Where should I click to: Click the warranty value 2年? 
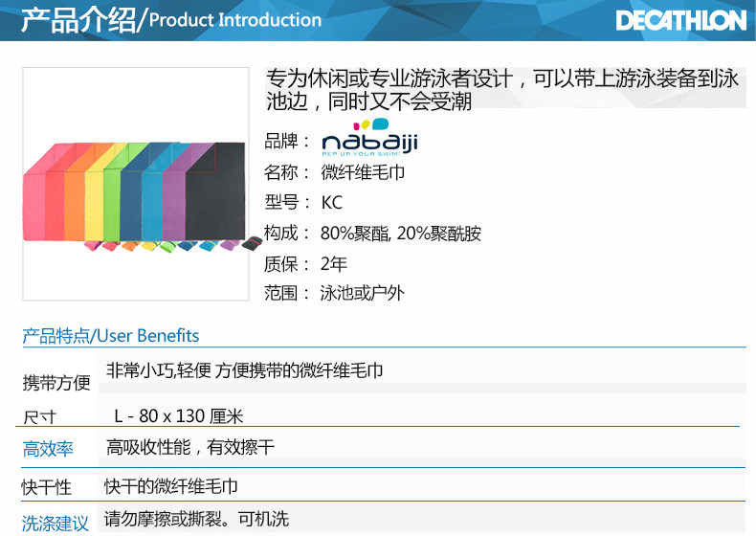[x=334, y=264]
